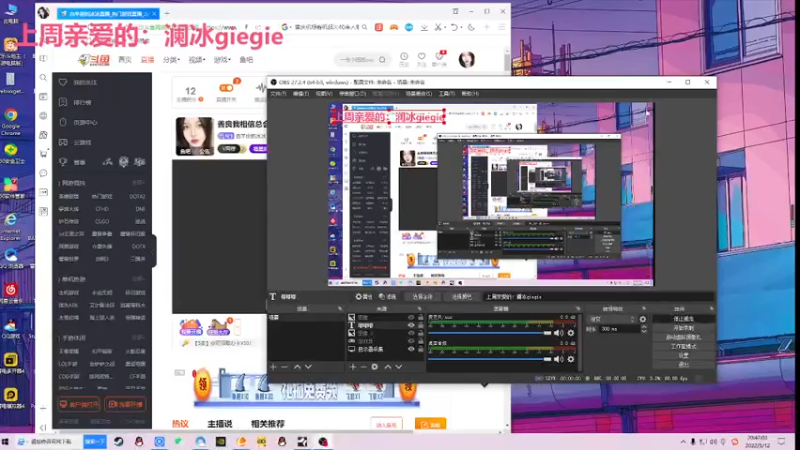Viewport: 800px width, 450px height.
Task: Select the 首页 tab in the Douyu navigation
Action: (x=125, y=60)
